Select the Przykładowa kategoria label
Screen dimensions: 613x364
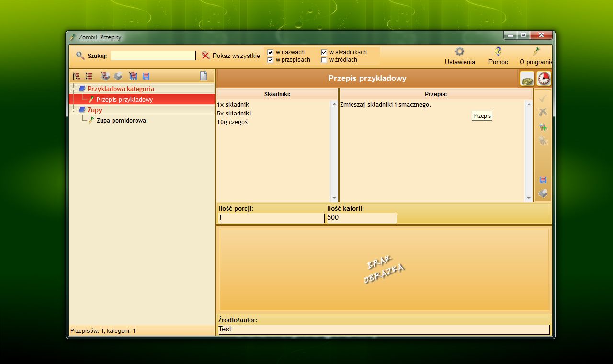click(x=121, y=89)
